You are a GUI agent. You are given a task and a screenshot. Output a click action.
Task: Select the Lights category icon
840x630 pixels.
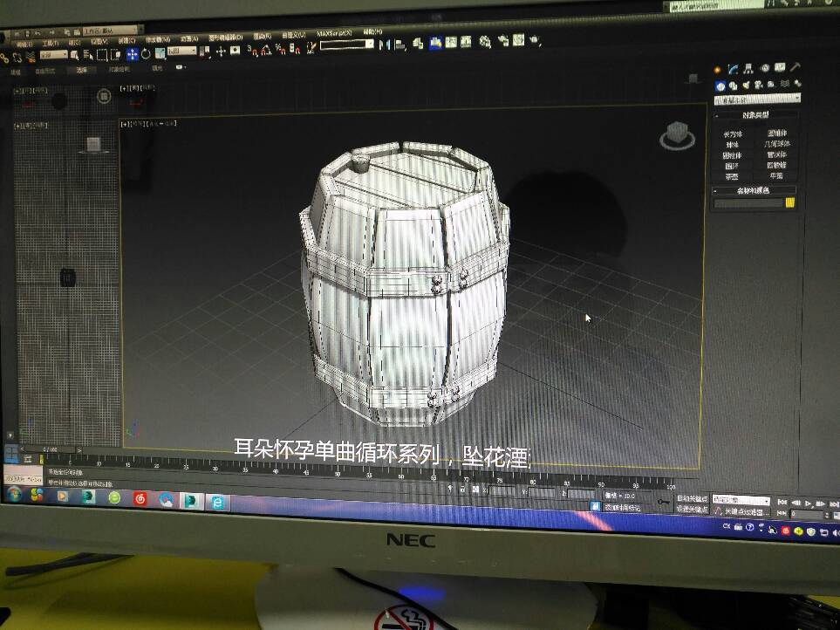tap(746, 86)
